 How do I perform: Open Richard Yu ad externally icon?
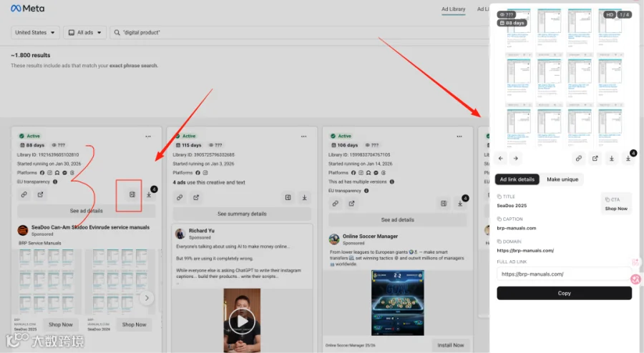pos(196,197)
